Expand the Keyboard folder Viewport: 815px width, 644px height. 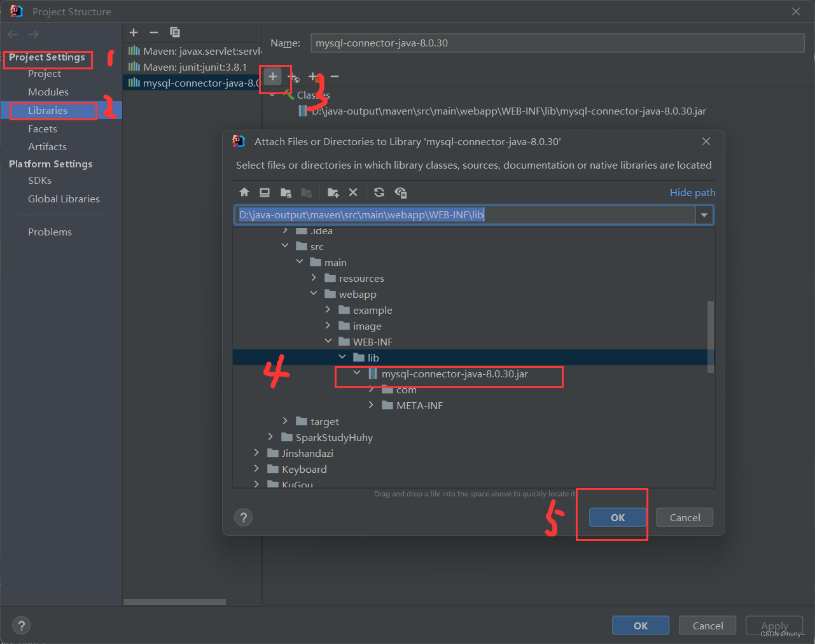point(256,468)
